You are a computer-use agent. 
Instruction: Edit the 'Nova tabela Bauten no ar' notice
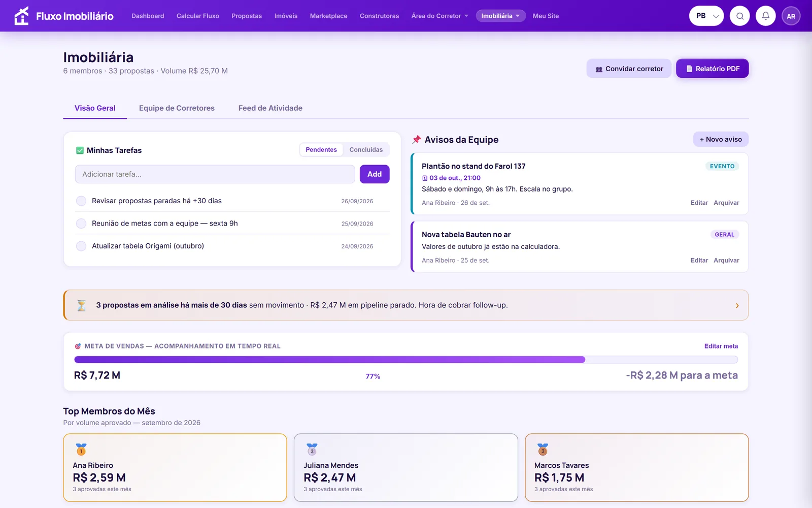point(699,261)
